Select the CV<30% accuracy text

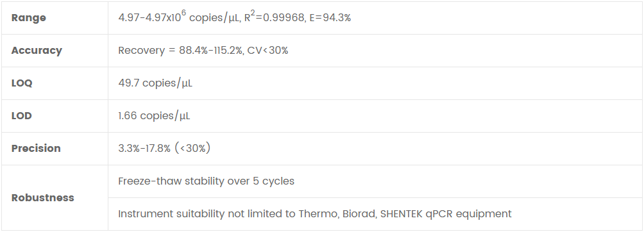tap(267, 51)
